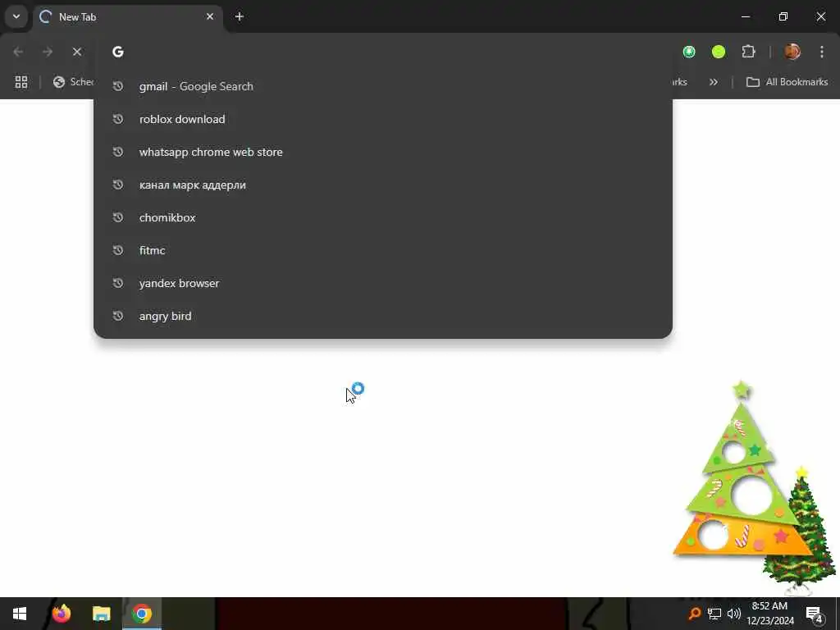
Task: Open the volume speaker tray icon
Action: pyautogui.click(x=734, y=614)
